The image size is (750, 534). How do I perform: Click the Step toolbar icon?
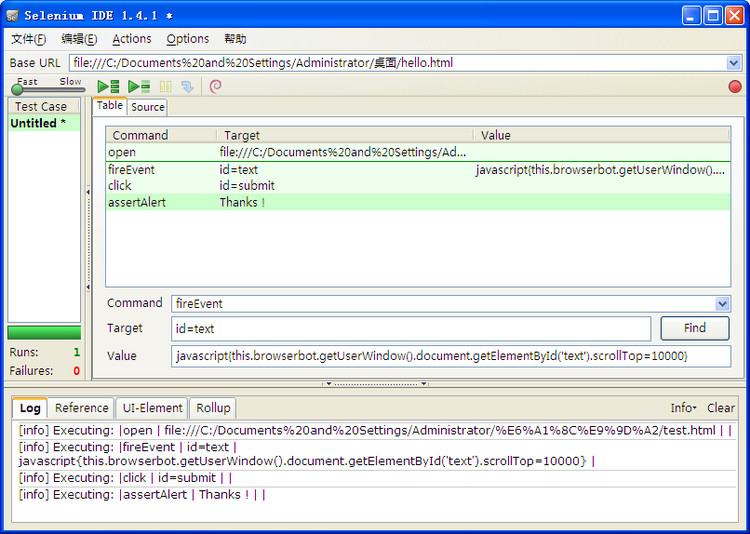pyautogui.click(x=187, y=87)
